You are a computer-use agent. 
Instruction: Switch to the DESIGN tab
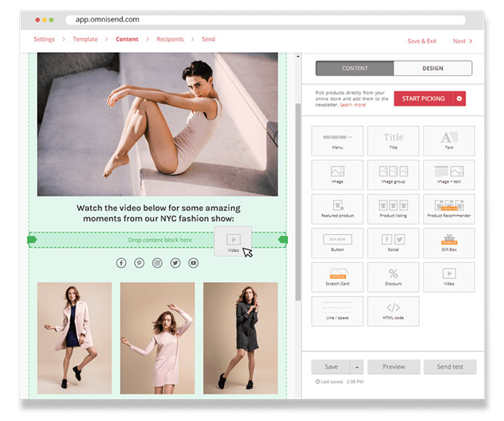433,68
